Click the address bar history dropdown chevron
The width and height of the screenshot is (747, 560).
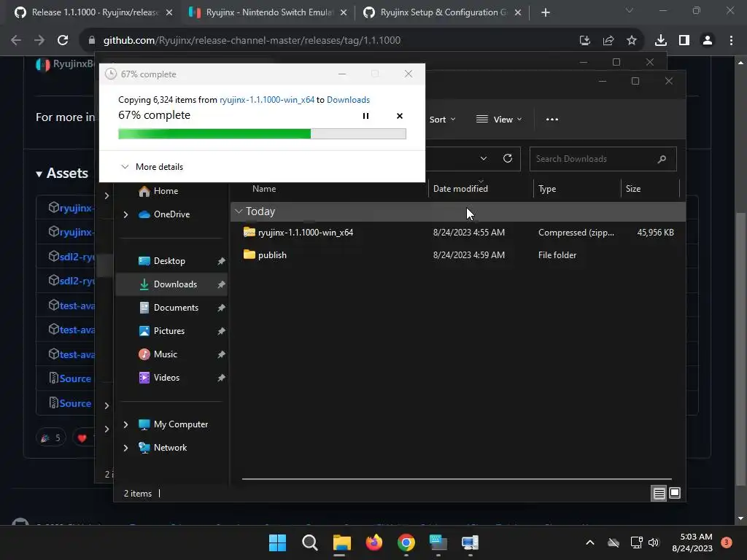coord(484,158)
